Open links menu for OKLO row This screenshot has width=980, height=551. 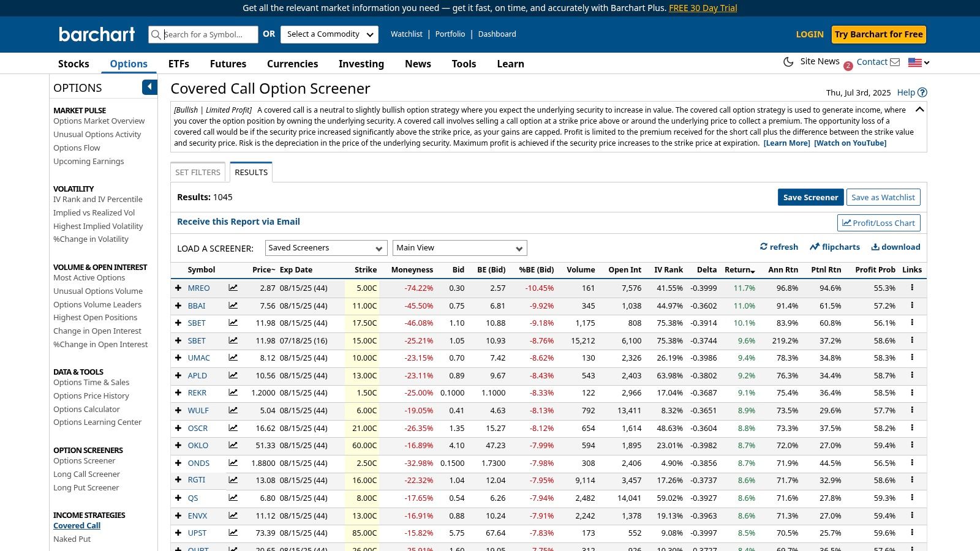click(911, 444)
